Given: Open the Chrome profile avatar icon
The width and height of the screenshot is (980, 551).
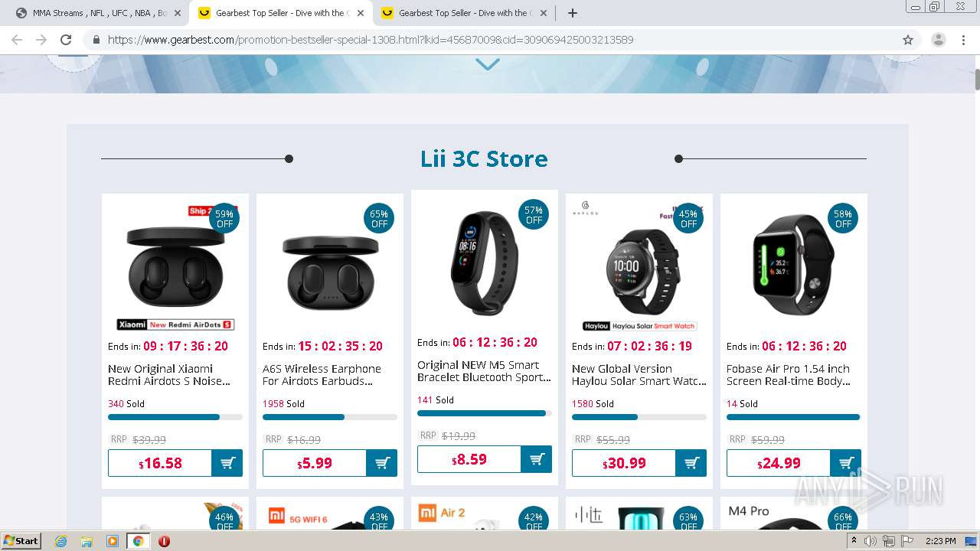Looking at the screenshot, I should coord(938,40).
